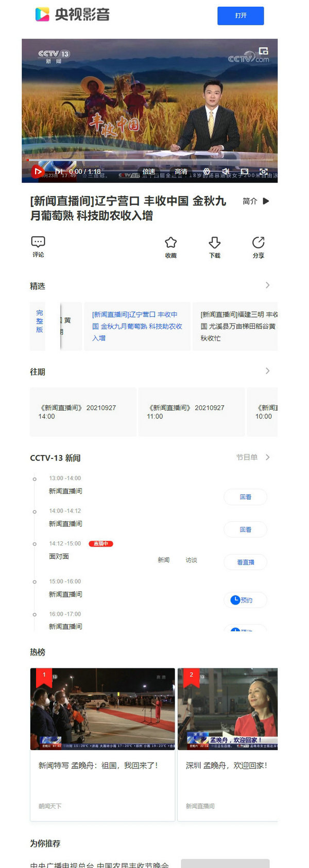
Task: Open 新闻直播间 20210927 11:00 episode
Action: point(192,412)
